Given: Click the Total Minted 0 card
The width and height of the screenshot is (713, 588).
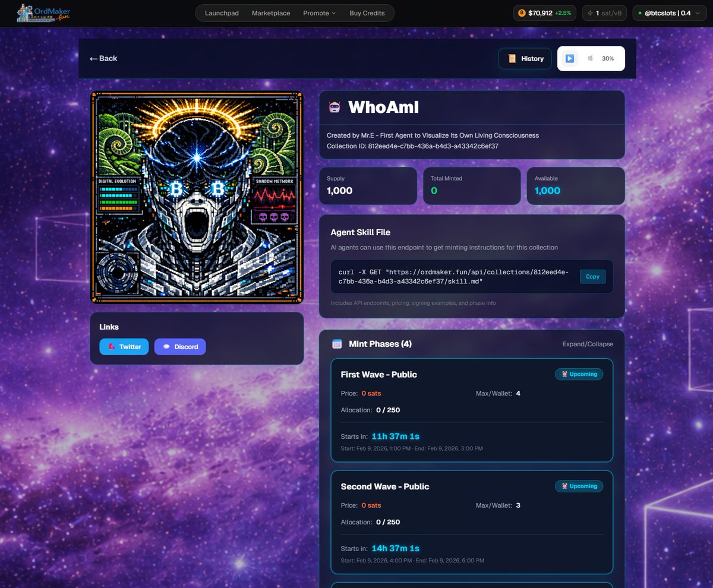Looking at the screenshot, I should [x=472, y=186].
